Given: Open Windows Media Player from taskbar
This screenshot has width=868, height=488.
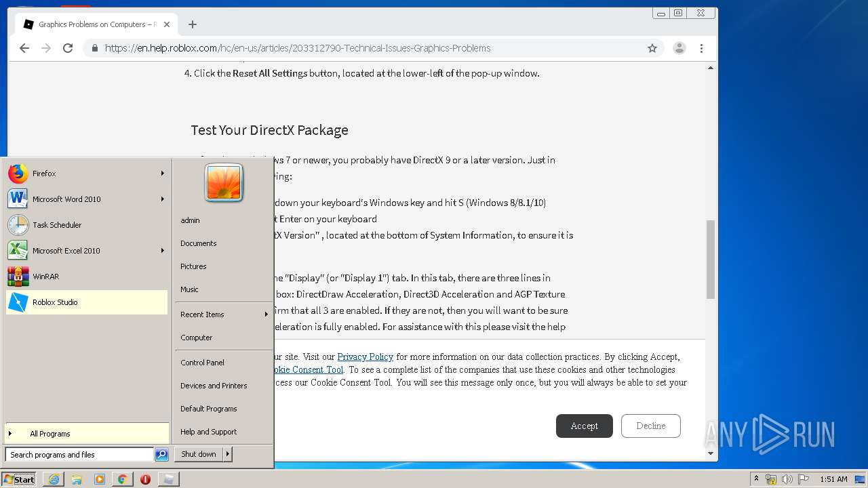Looking at the screenshot, I should click(100, 479).
